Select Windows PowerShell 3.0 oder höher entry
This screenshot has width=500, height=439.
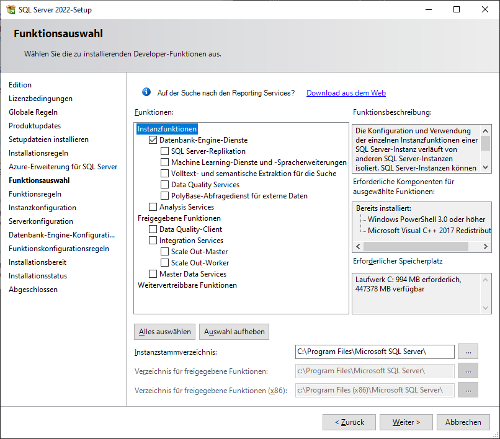pyautogui.click(x=426, y=219)
